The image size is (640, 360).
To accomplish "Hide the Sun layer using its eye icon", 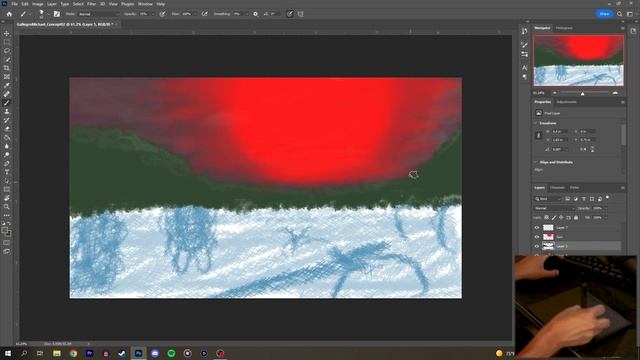I will coord(537,237).
